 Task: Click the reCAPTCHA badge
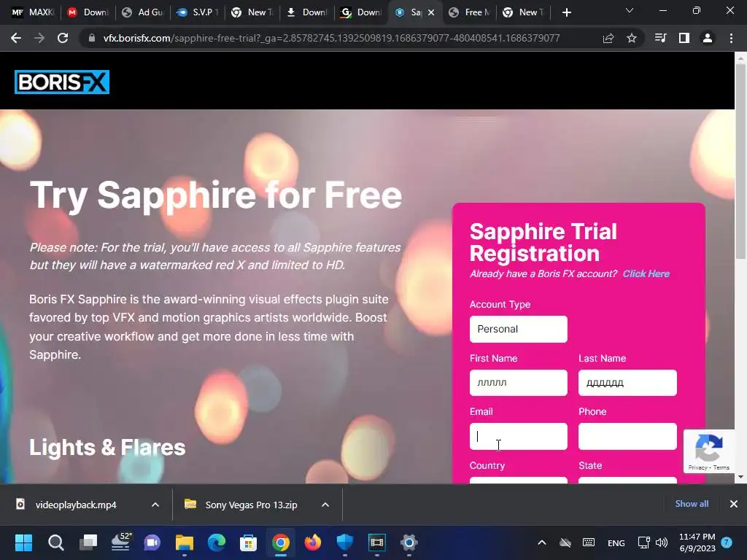709,451
